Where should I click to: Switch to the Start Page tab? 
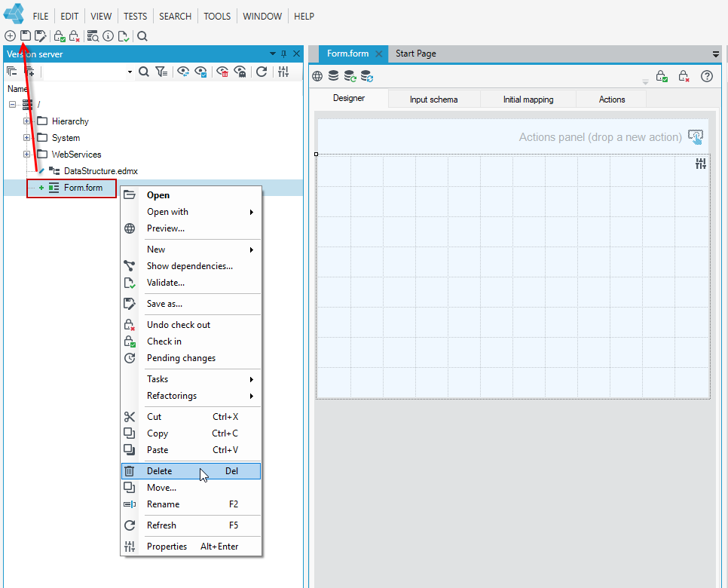415,54
